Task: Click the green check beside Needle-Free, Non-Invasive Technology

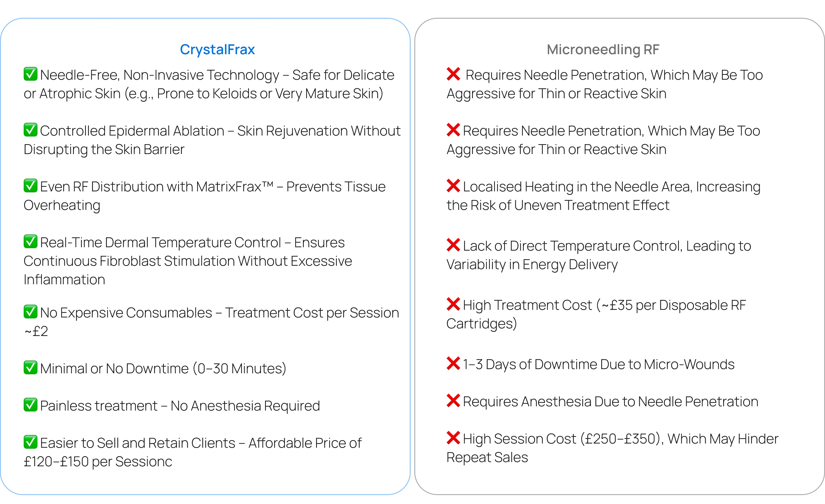Action: pyautogui.click(x=30, y=74)
